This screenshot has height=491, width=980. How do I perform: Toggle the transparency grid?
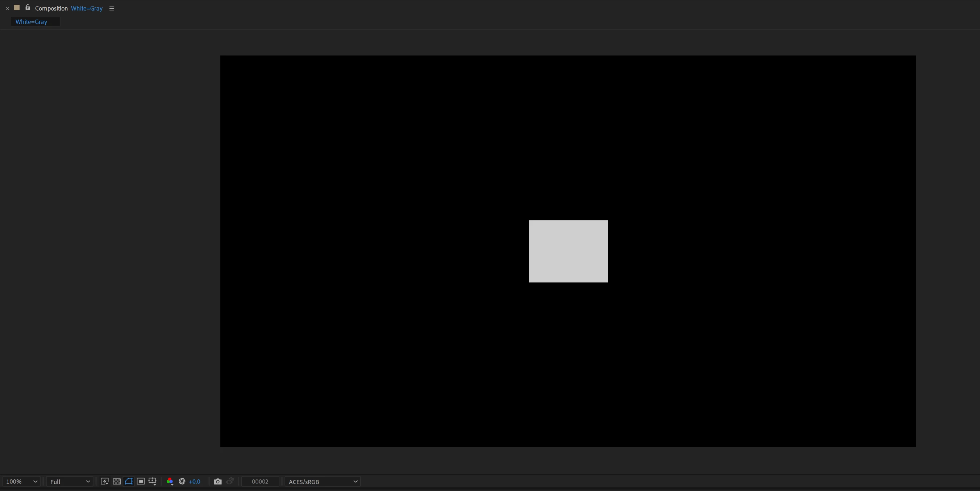tap(117, 482)
